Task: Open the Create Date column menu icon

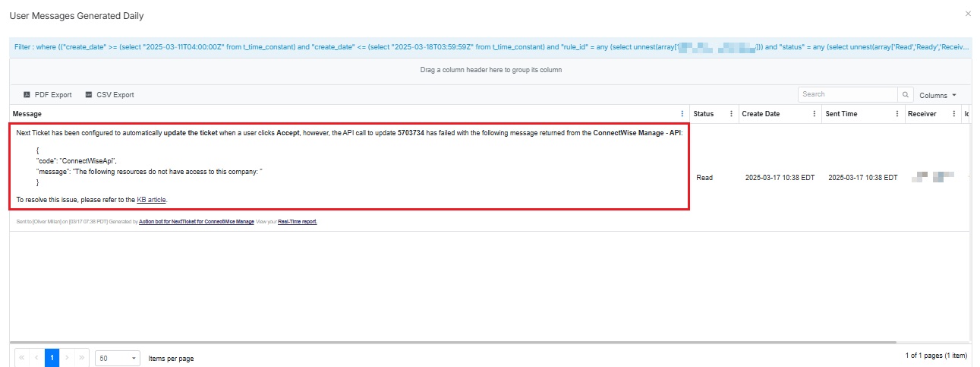Action: tap(815, 114)
